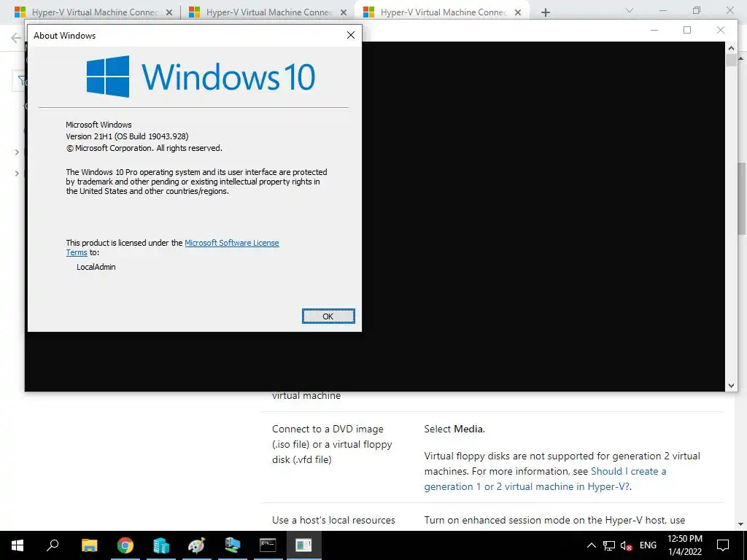Open Paint from taskbar
This screenshot has width=747, height=560.
196,545
